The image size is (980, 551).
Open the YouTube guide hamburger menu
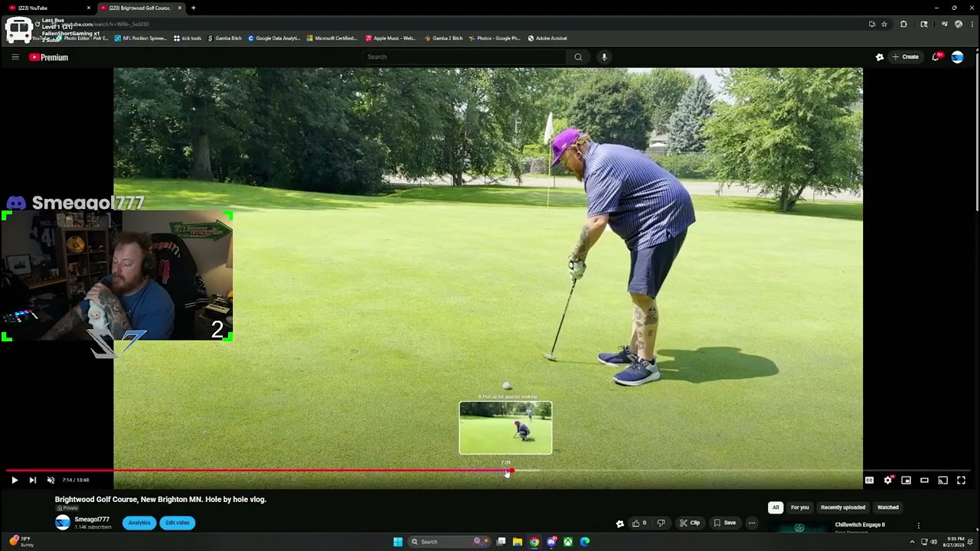[x=15, y=57]
